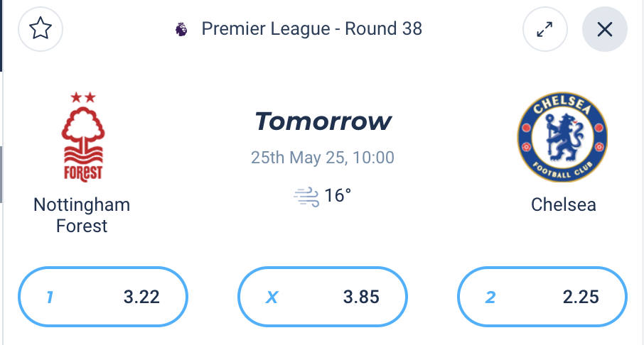The image size is (644, 345).
Task: Click the wind weather icon
Action: [x=306, y=197]
